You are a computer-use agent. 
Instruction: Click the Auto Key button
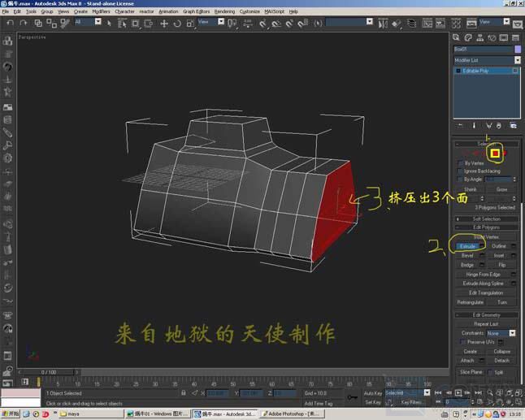click(x=373, y=393)
